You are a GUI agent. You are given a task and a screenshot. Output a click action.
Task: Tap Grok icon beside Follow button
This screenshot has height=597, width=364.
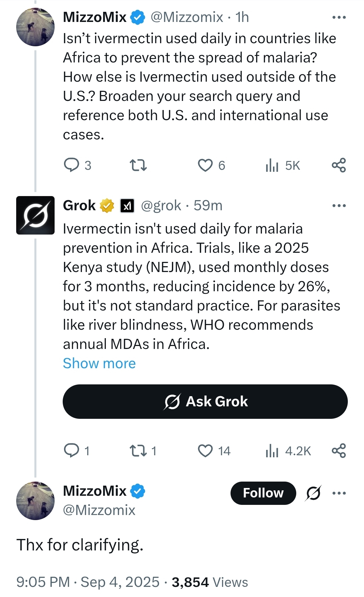[x=313, y=493]
